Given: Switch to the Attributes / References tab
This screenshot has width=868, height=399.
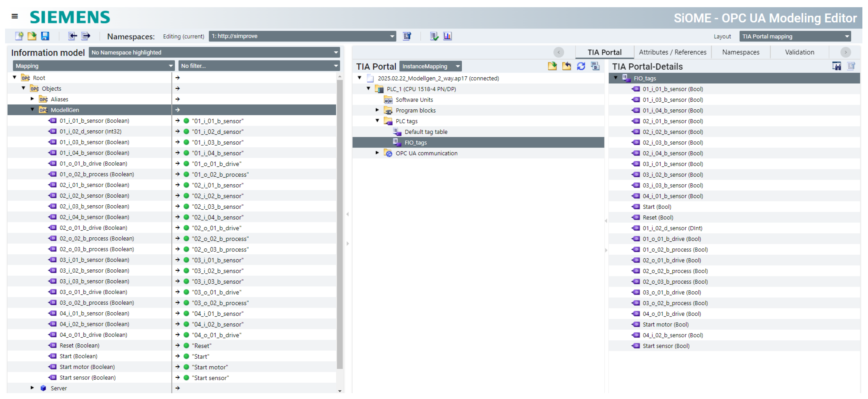Looking at the screenshot, I should 673,52.
